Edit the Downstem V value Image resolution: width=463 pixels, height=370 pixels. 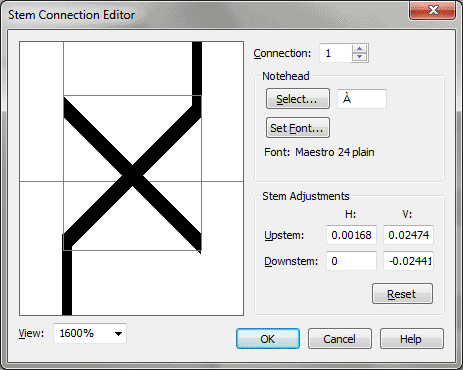point(408,261)
